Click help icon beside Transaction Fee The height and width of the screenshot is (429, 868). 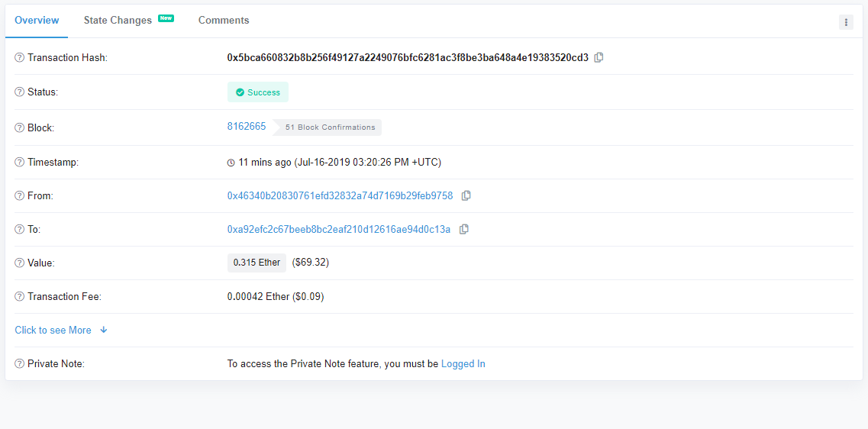pos(19,297)
